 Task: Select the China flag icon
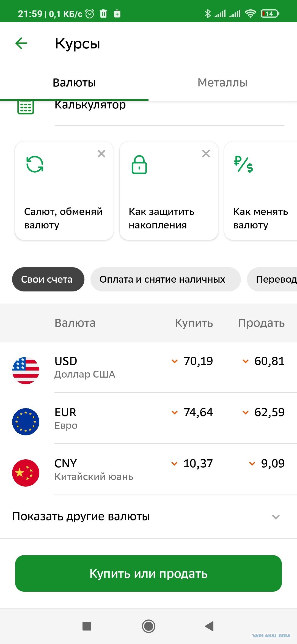click(26, 473)
